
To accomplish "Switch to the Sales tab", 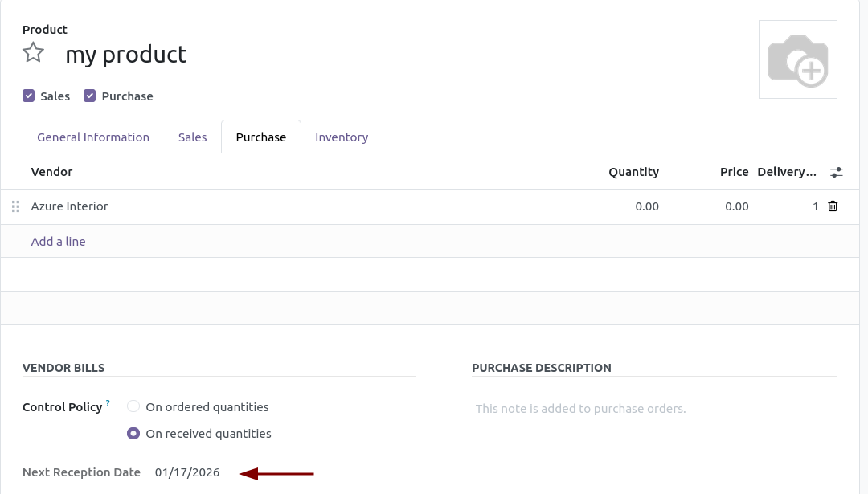I will pyautogui.click(x=192, y=137).
